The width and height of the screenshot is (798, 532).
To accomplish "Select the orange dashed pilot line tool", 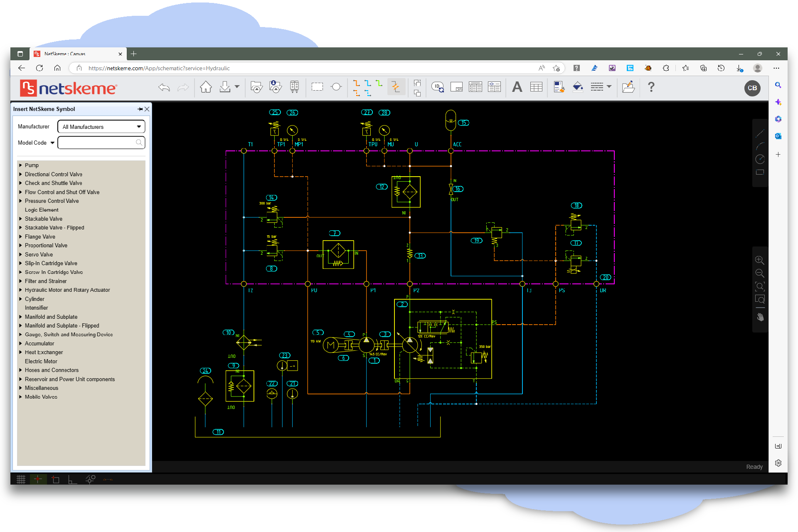I will coord(357,93).
